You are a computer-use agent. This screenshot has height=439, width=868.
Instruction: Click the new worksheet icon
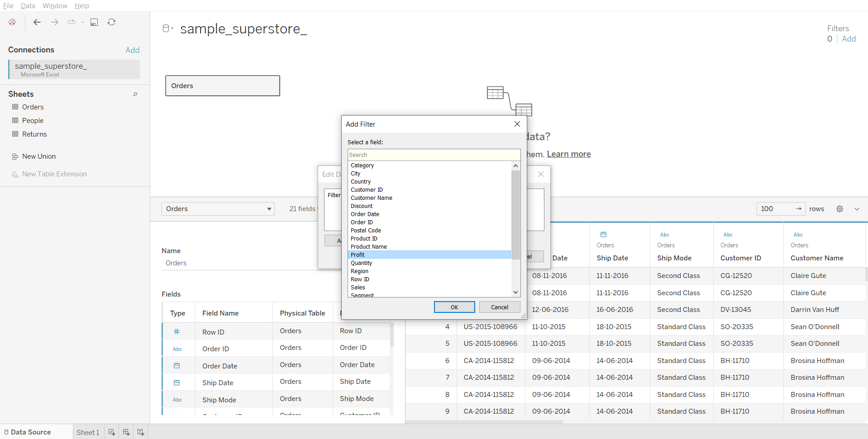click(111, 432)
